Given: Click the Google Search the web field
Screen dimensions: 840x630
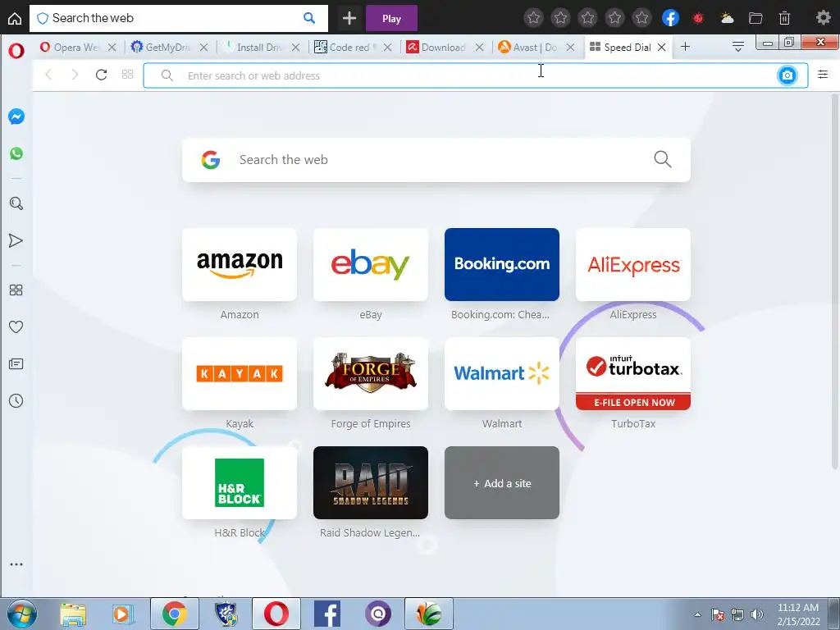Looking at the screenshot, I should (436, 160).
